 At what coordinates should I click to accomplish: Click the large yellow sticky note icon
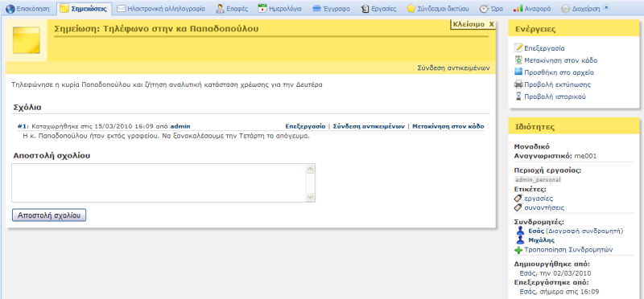click(x=27, y=39)
